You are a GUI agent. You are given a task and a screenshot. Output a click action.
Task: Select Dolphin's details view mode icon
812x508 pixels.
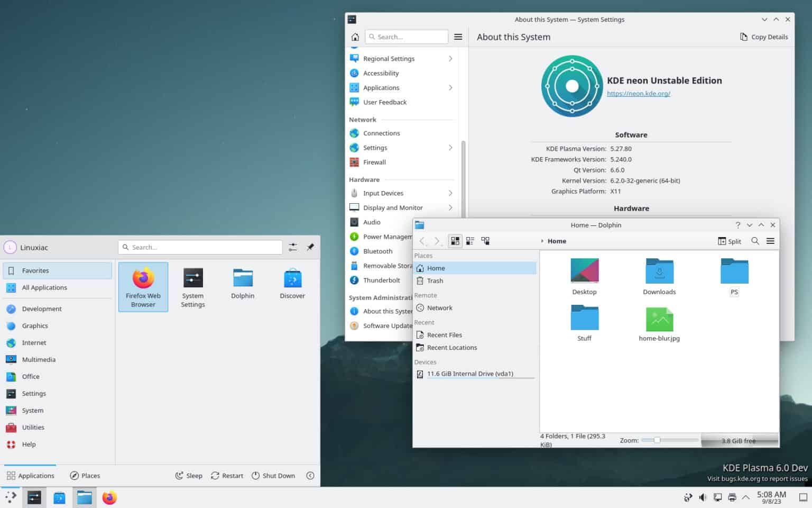[x=470, y=241]
